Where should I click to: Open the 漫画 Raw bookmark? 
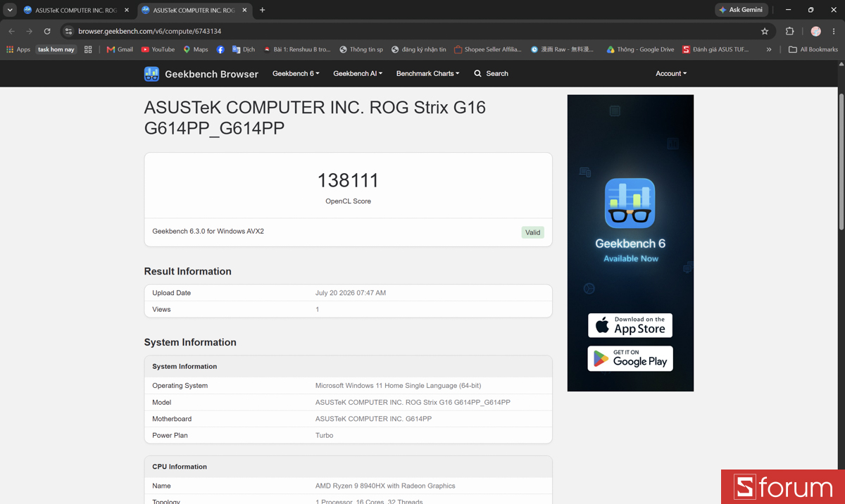point(562,49)
